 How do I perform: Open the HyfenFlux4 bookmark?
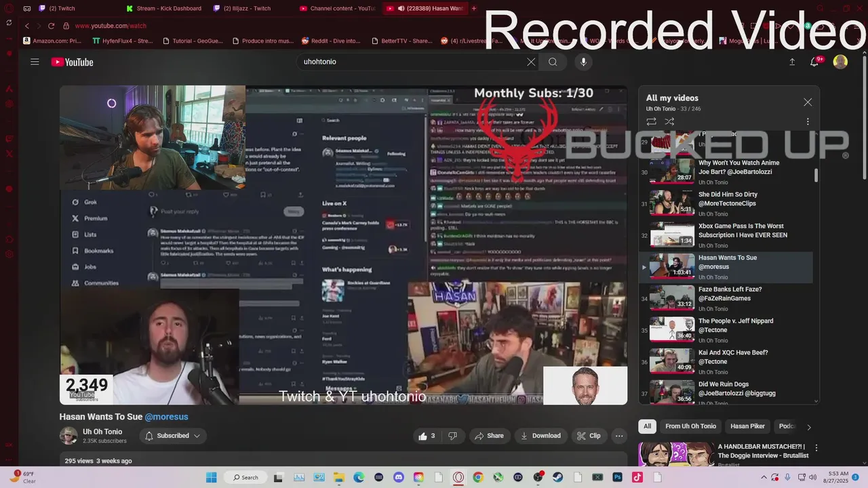(x=123, y=41)
